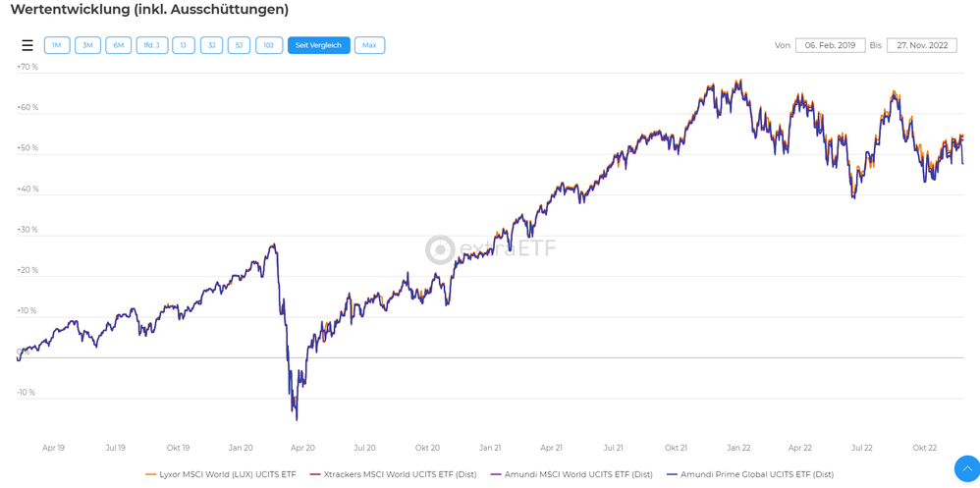This screenshot has height=488, width=980.
Task: Choose the 1J time period
Action: coord(184,45)
